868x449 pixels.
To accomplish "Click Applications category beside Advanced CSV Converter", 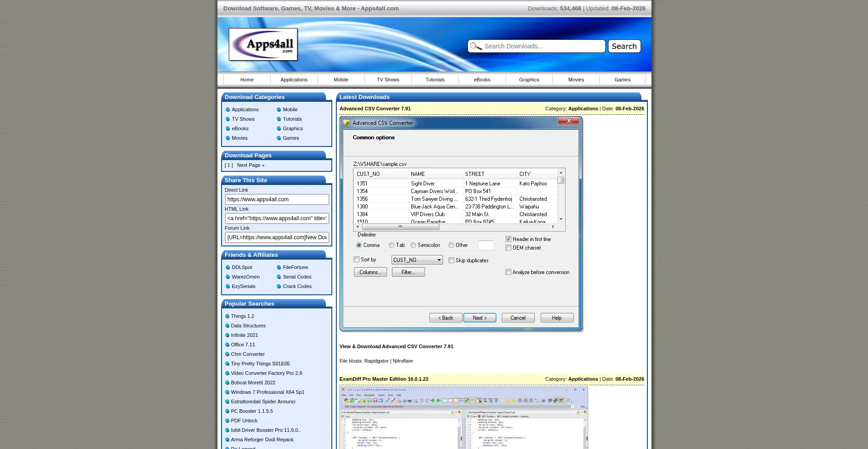I will click(583, 109).
